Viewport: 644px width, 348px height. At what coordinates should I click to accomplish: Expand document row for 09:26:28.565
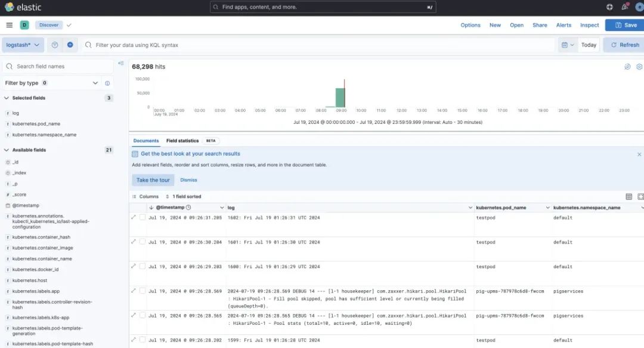pyautogui.click(x=134, y=315)
